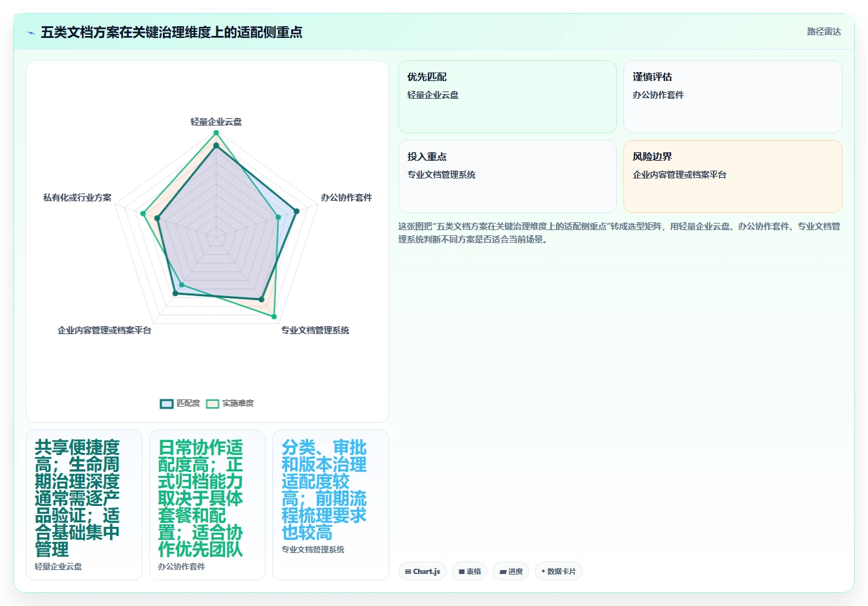This screenshot has height=606, width=868.
Task: Click the 表格 tag chip
Action: coord(469,571)
